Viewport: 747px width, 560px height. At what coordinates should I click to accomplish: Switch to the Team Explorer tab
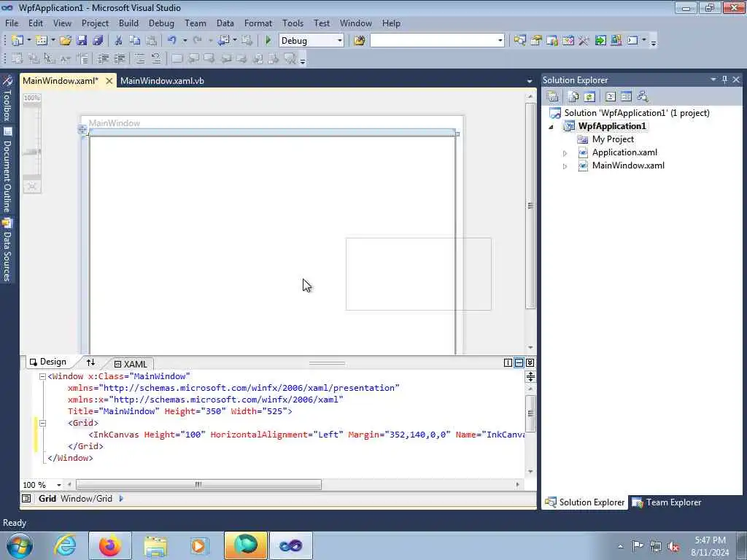(667, 502)
